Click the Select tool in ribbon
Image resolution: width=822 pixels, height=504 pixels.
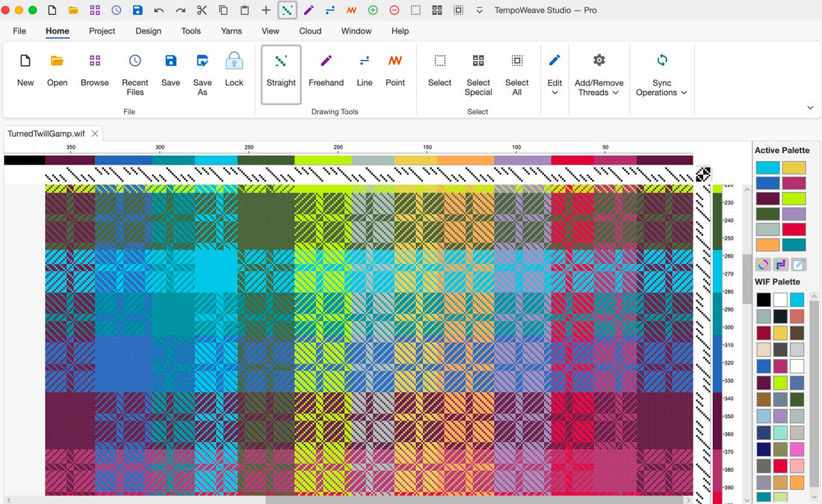click(439, 71)
